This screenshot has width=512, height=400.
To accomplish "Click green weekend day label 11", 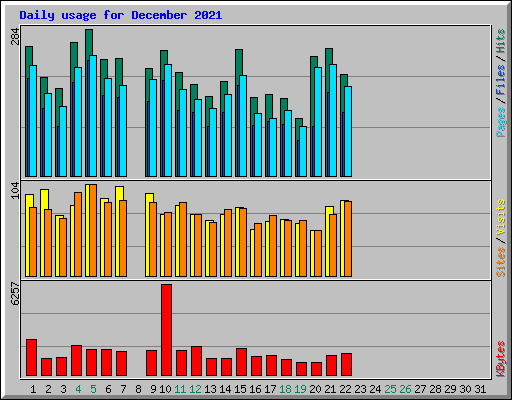I will pyautogui.click(x=180, y=389).
